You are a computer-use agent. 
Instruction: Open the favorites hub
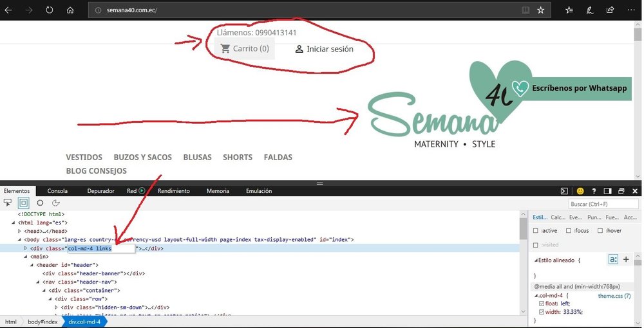(569, 10)
